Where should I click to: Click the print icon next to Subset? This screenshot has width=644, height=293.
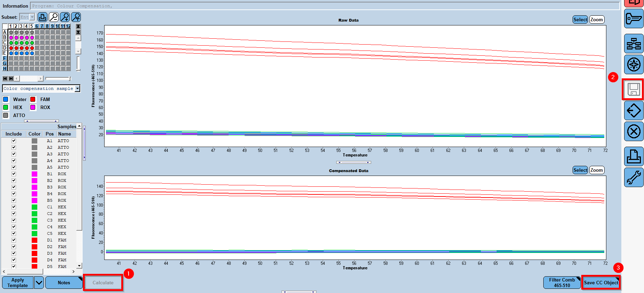(x=43, y=17)
